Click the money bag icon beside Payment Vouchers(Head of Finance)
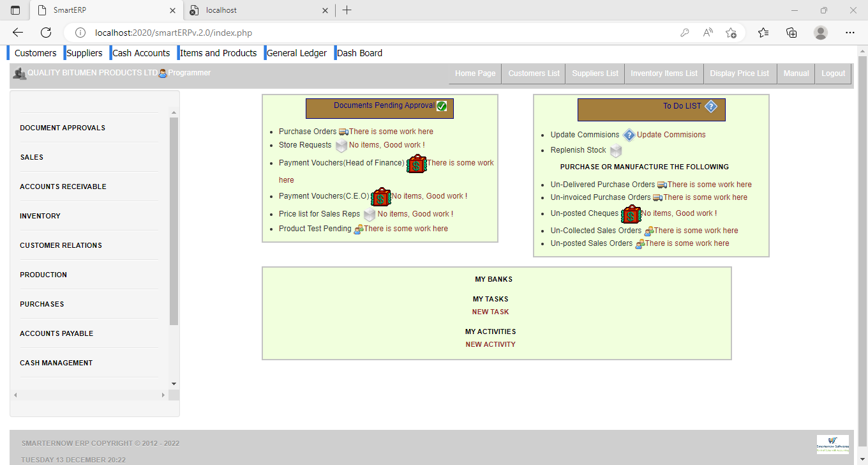This screenshot has height=465, width=868. click(416, 165)
